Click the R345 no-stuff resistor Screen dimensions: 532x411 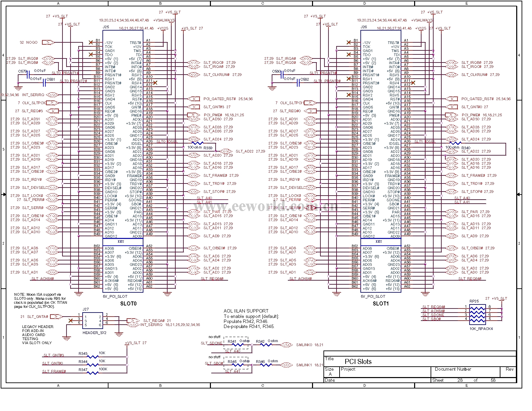238,365
